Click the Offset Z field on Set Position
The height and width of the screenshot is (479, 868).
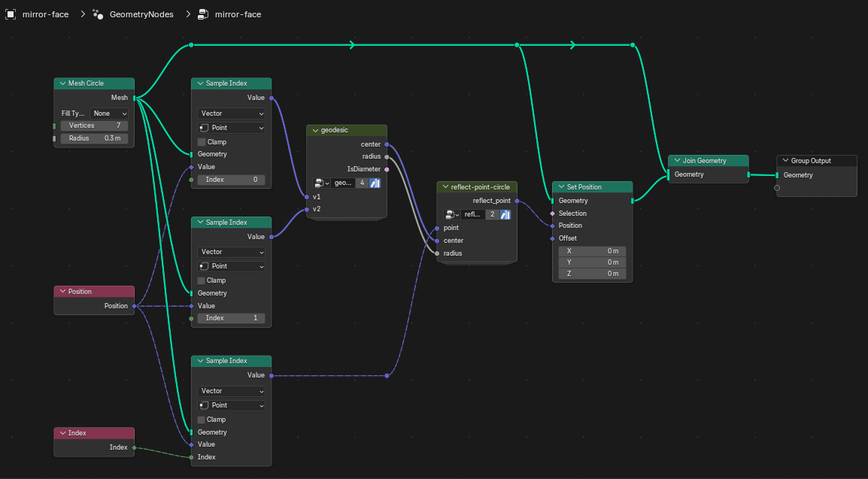pyautogui.click(x=592, y=274)
